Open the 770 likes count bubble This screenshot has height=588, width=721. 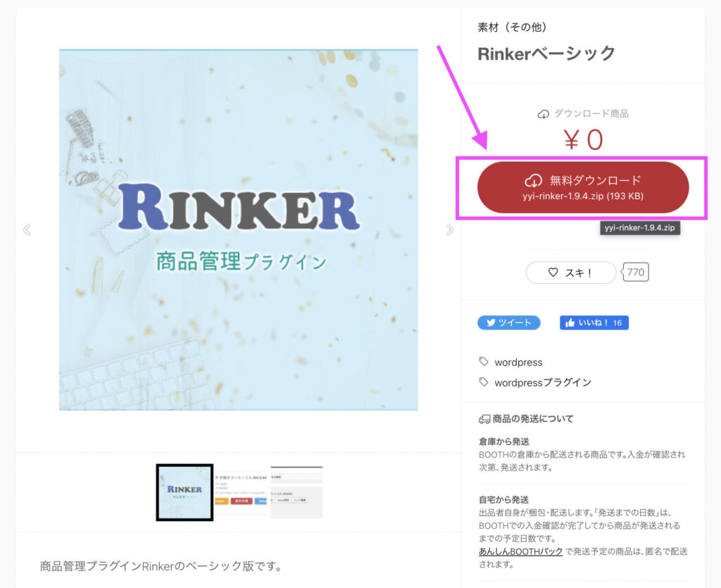(635, 272)
